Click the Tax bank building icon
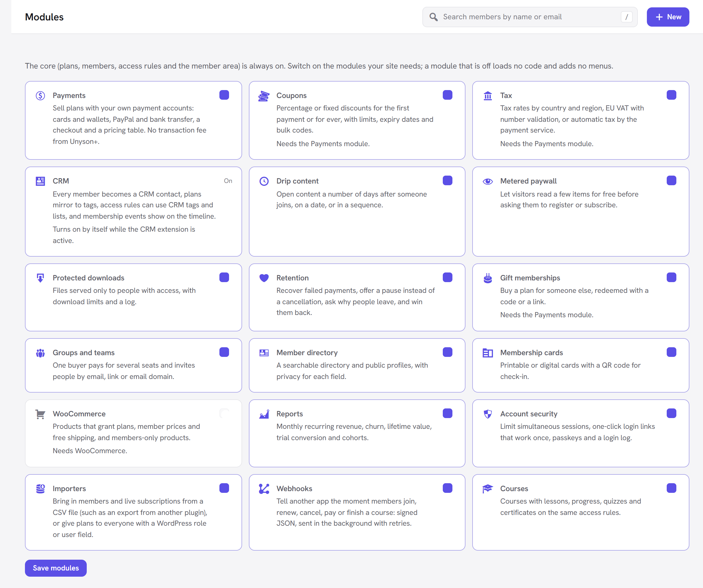The height and width of the screenshot is (588, 703). (488, 96)
